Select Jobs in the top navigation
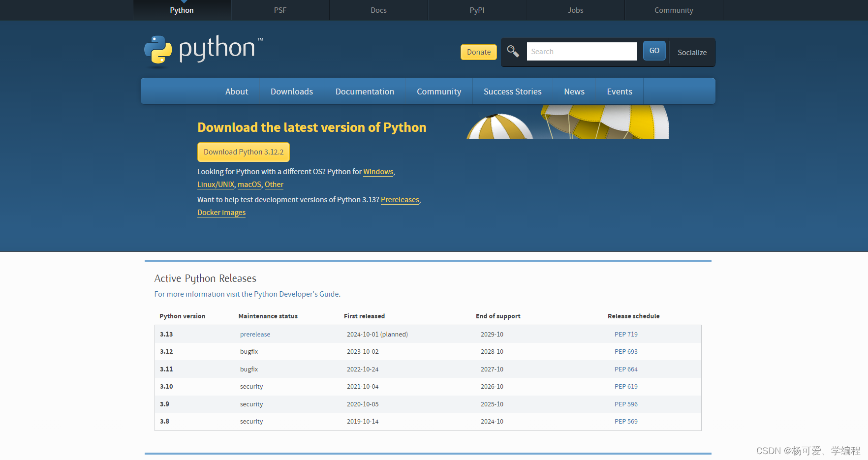868x460 pixels. click(x=575, y=10)
